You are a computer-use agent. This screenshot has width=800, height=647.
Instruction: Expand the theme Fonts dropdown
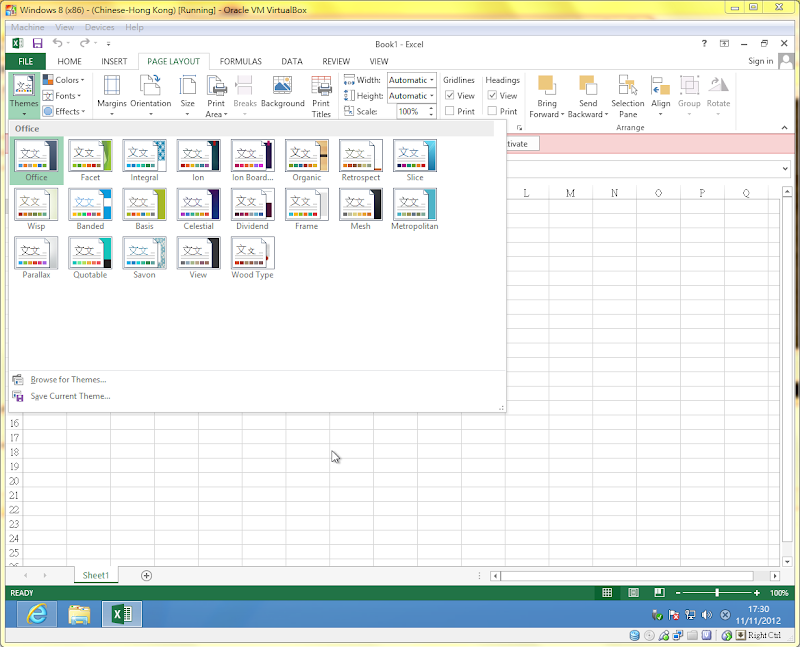click(x=62, y=95)
